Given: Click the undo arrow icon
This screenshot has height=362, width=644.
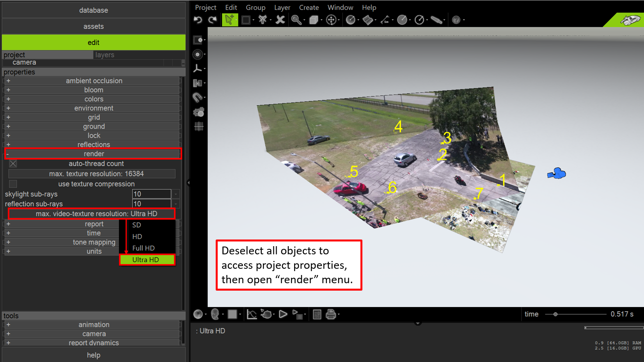Looking at the screenshot, I should click(198, 20).
